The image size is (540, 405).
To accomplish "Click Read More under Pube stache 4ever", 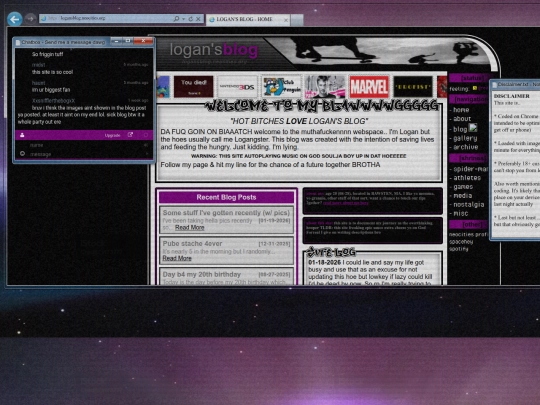I will (x=177, y=258).
